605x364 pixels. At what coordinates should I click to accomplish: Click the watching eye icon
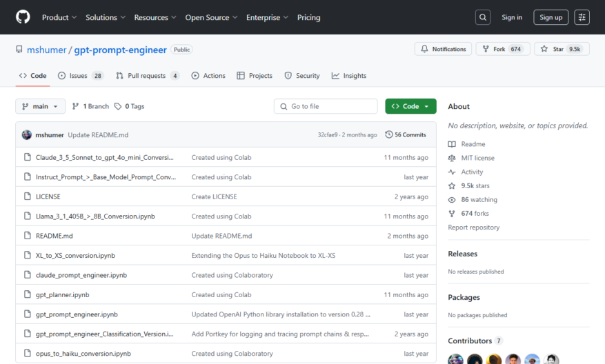[x=452, y=199]
